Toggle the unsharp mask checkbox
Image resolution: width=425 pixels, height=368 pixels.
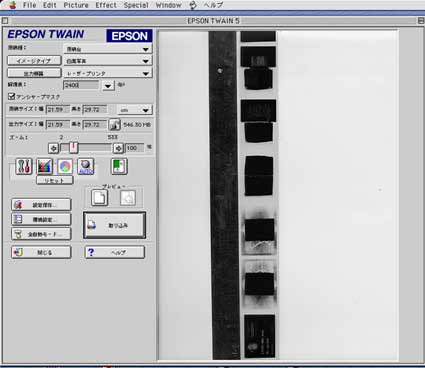pyautogui.click(x=11, y=97)
